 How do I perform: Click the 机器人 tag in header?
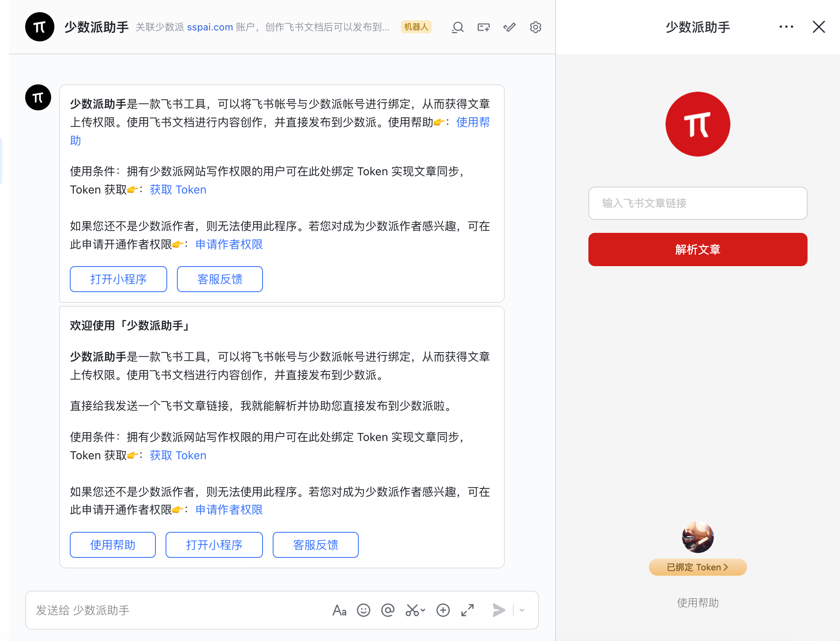pyautogui.click(x=416, y=27)
